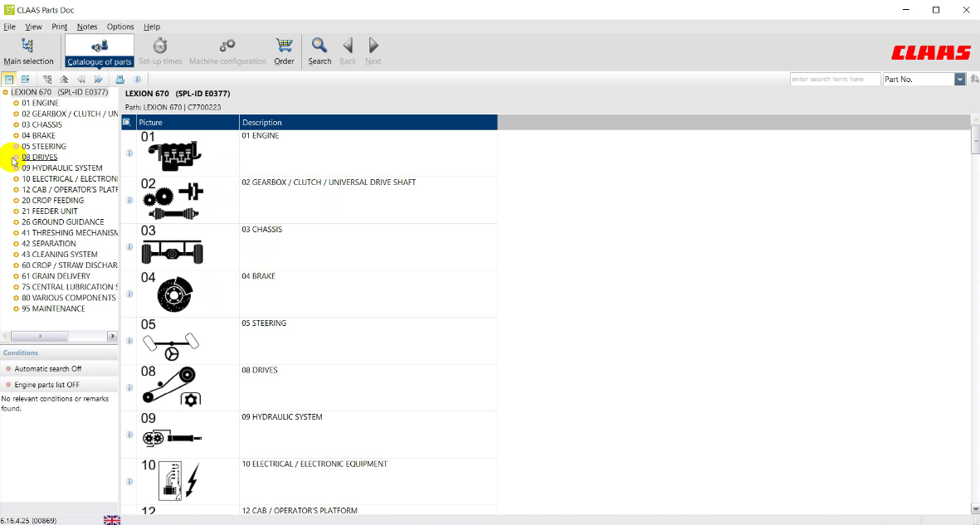Screen dimensions: 980x525
Task: Toggle the tree panel layout icon
Action: pos(9,80)
